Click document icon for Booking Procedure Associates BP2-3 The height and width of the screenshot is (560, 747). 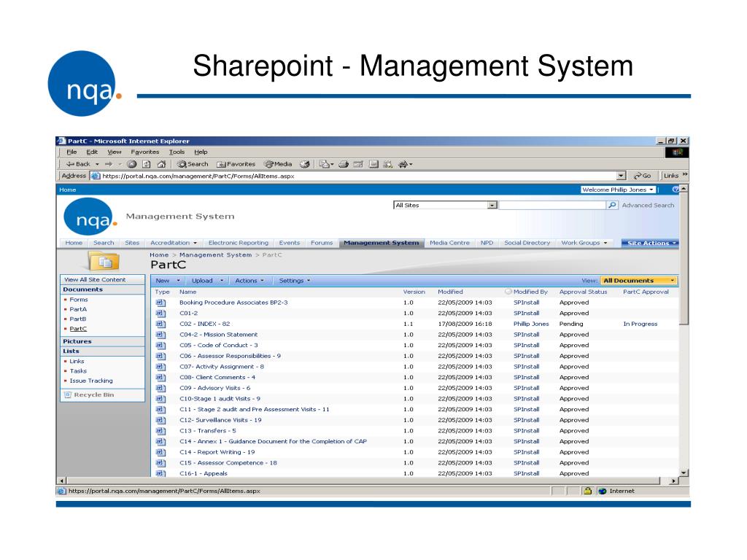161,303
